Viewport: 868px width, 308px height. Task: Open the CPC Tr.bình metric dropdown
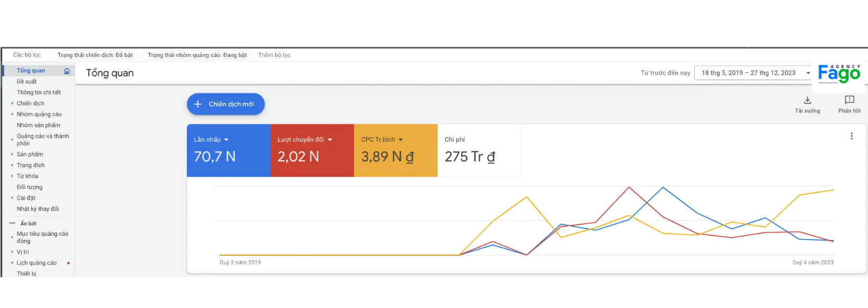pyautogui.click(x=400, y=140)
